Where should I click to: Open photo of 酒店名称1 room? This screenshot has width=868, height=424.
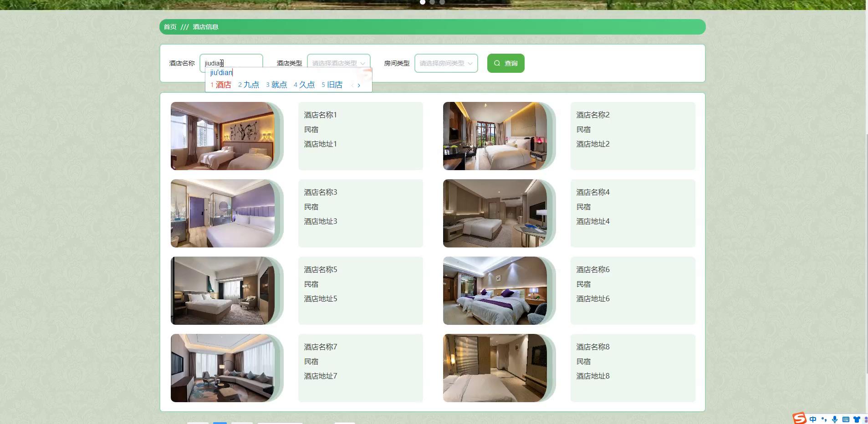pos(223,136)
